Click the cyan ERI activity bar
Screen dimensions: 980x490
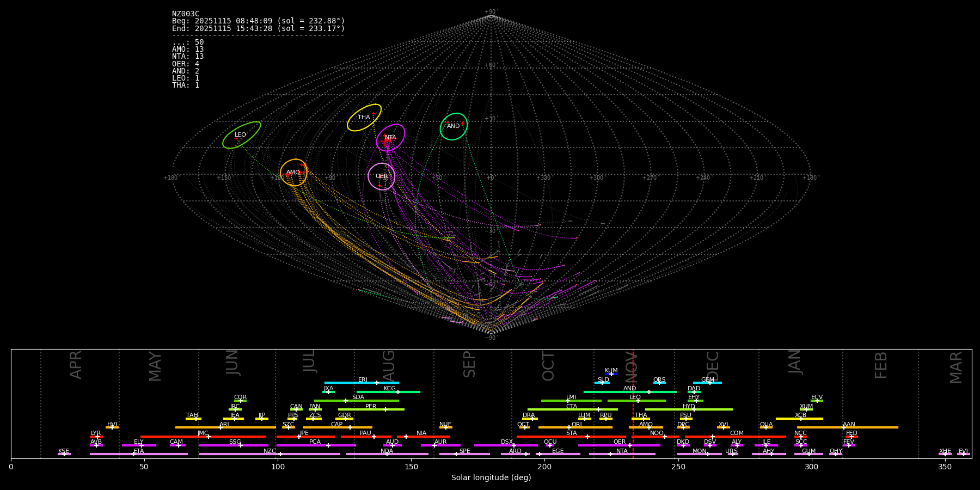[x=348, y=383]
